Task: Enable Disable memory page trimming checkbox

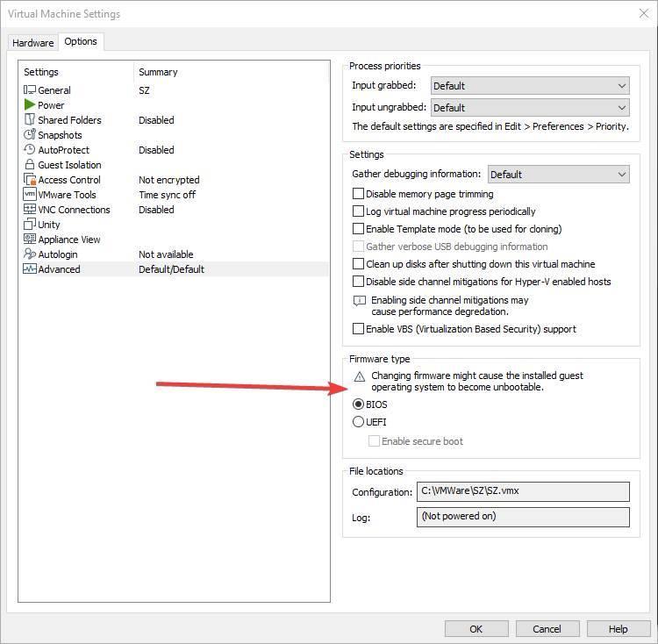Action: coord(358,193)
